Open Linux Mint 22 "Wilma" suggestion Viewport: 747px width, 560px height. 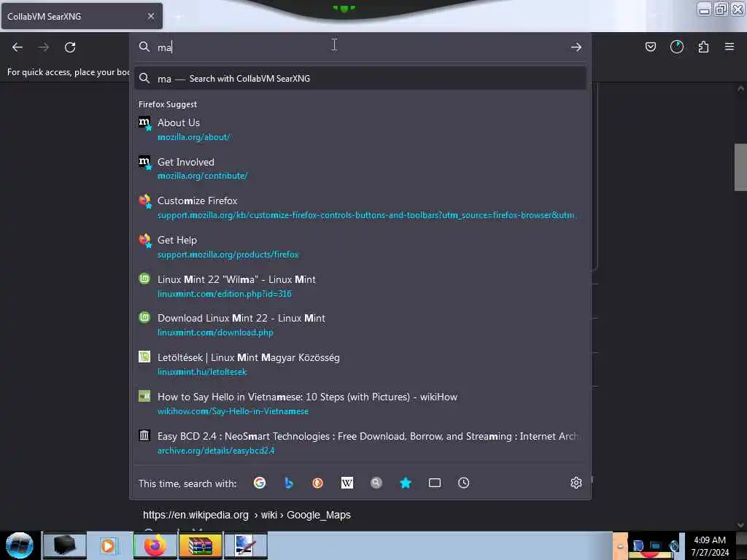(x=360, y=286)
